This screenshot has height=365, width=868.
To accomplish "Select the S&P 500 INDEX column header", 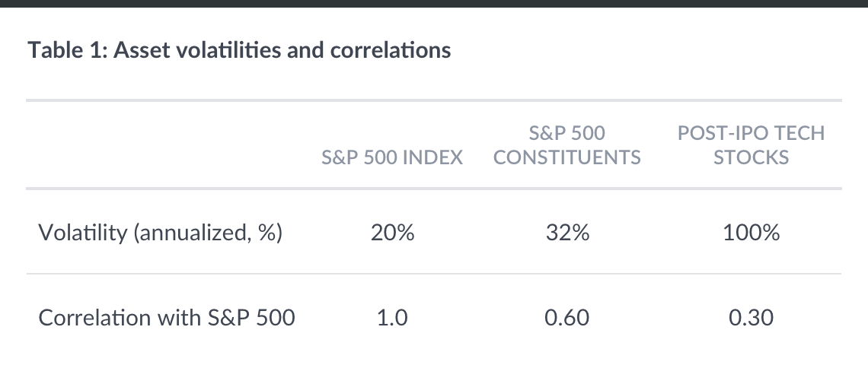I will 392,157.
